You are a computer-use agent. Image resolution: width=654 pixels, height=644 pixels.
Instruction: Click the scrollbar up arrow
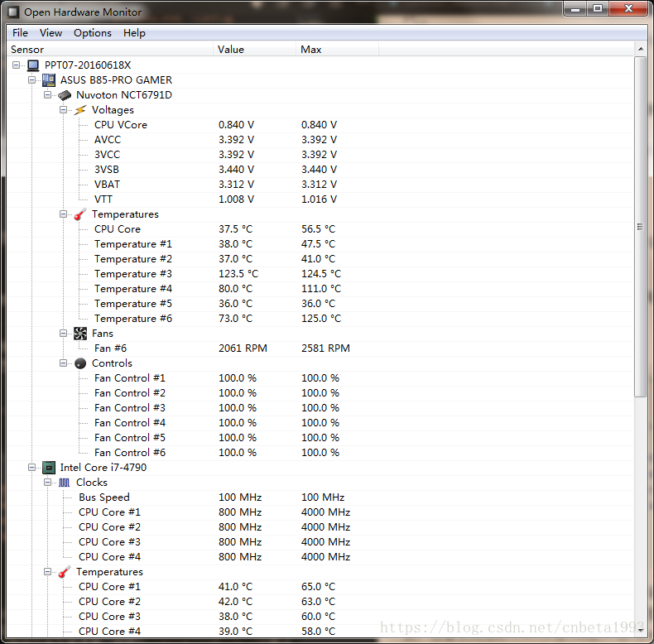(640, 49)
